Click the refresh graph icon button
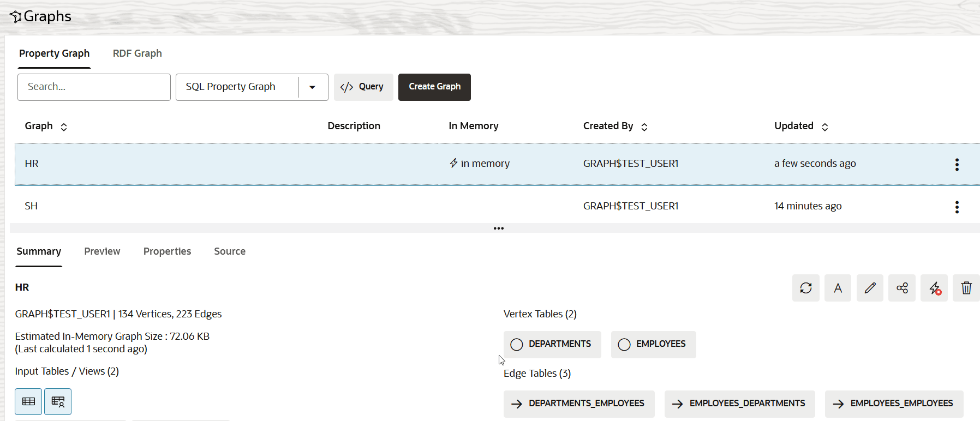The height and width of the screenshot is (421, 980). coord(806,288)
